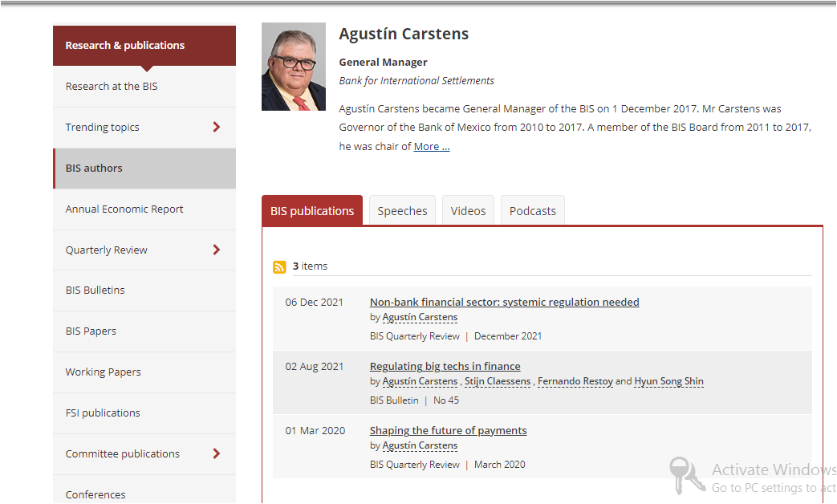
Task: Open BIS Papers in the sidebar
Action: coord(144,331)
